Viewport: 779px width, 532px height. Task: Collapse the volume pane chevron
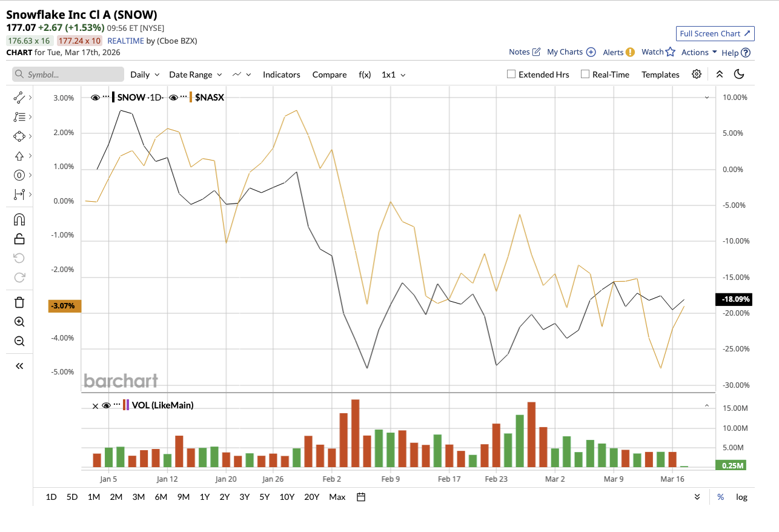click(706, 405)
